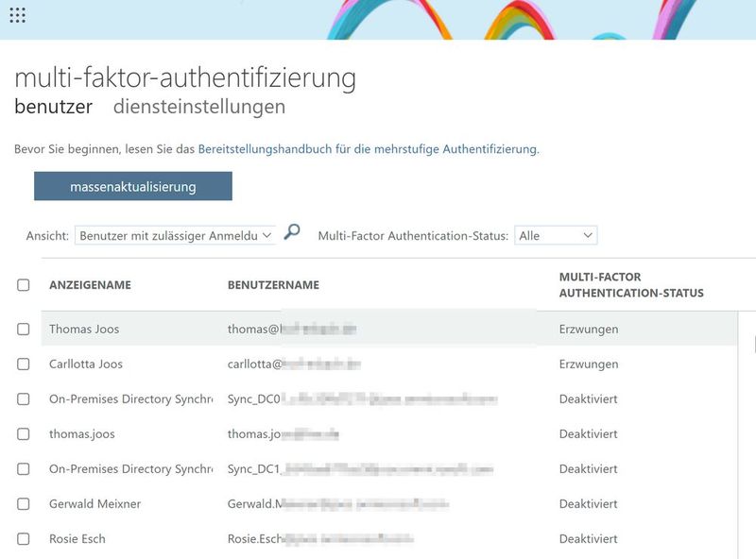Switch to the diensteinstellungen tab
The width and height of the screenshot is (756, 559).
199,107
